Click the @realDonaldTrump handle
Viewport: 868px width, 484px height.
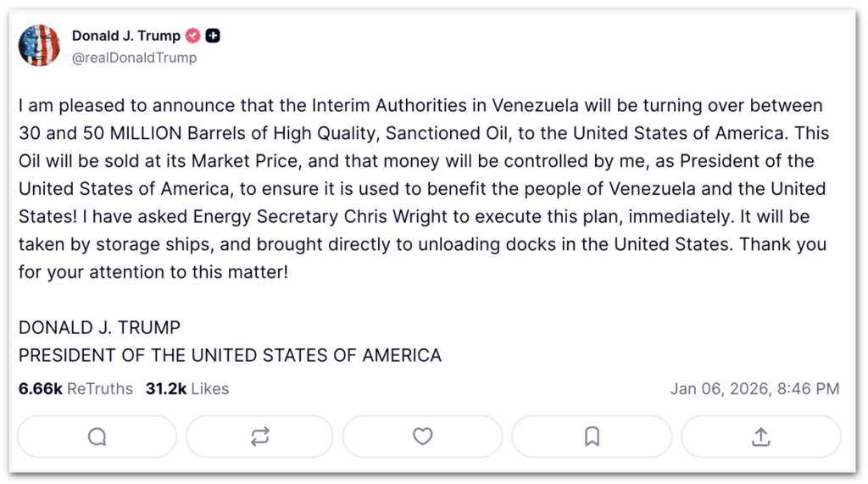134,58
